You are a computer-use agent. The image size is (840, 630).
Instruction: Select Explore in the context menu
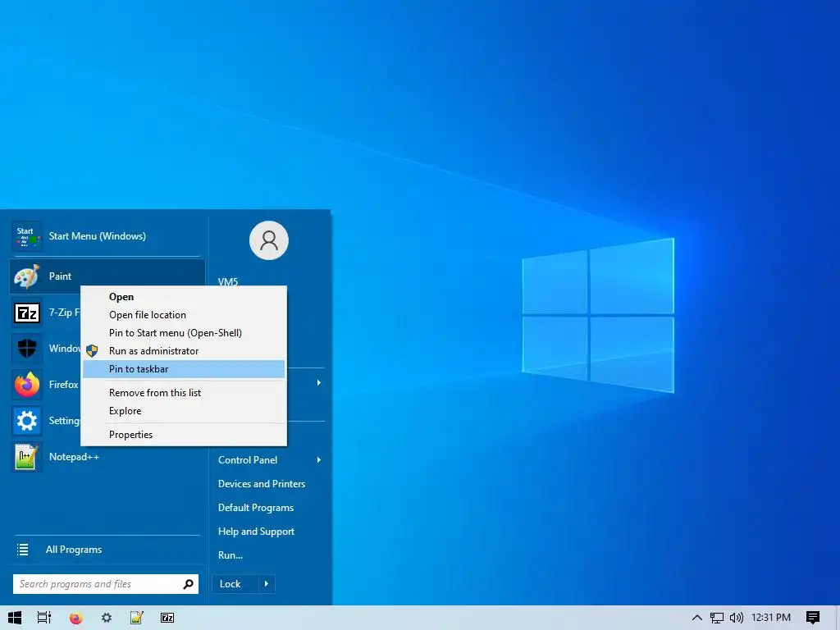pyautogui.click(x=184, y=411)
